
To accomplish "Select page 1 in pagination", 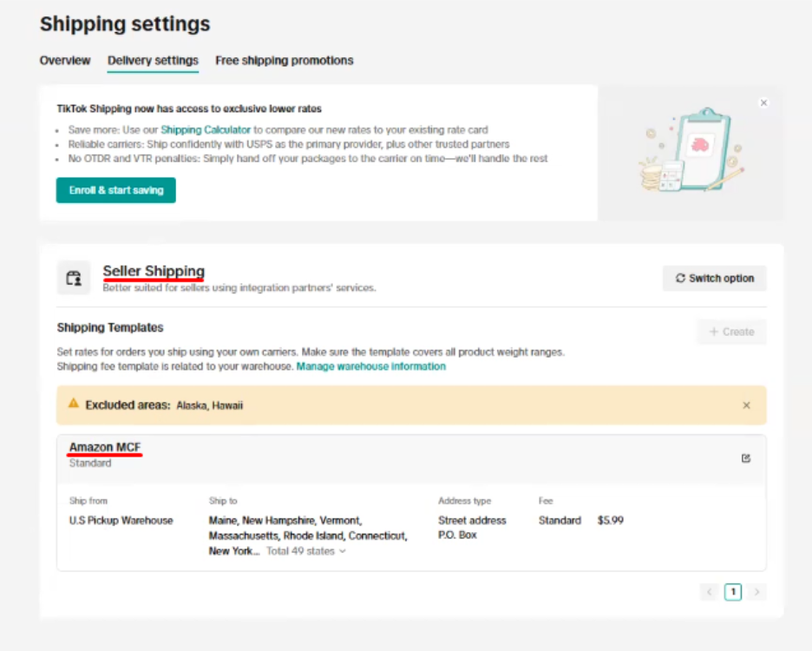I will pyautogui.click(x=733, y=592).
